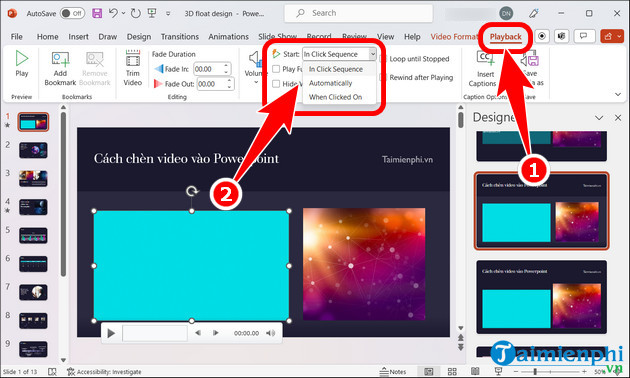Viewport: 630px width, 378px height.
Task: Click the rotate handle above the video
Action: [192, 191]
